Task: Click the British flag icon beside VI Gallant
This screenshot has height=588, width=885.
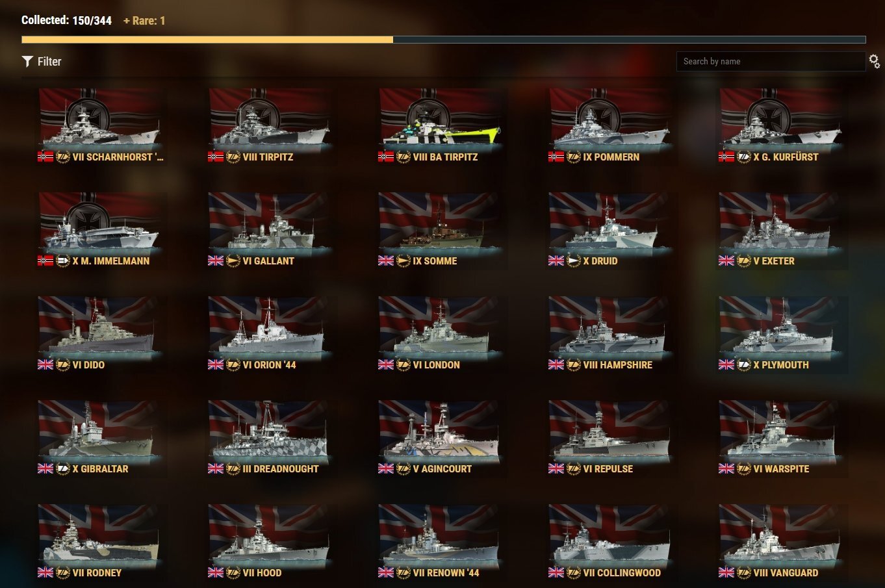Action: (x=216, y=261)
